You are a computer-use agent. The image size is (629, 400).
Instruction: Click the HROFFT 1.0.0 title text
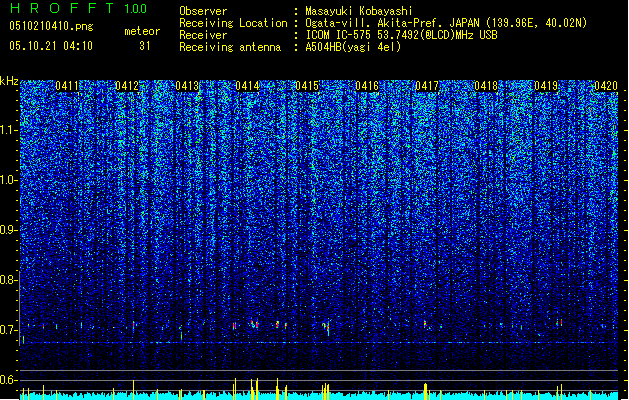(78, 8)
